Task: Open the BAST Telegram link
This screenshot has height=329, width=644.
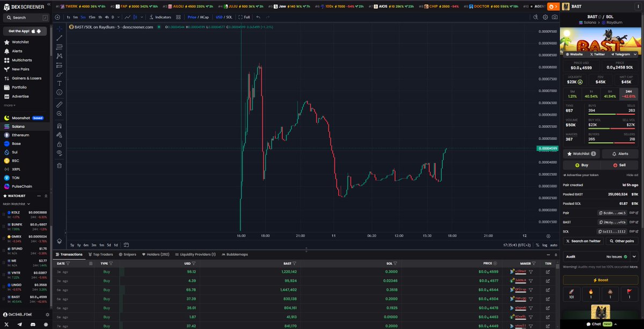Action: (620, 54)
